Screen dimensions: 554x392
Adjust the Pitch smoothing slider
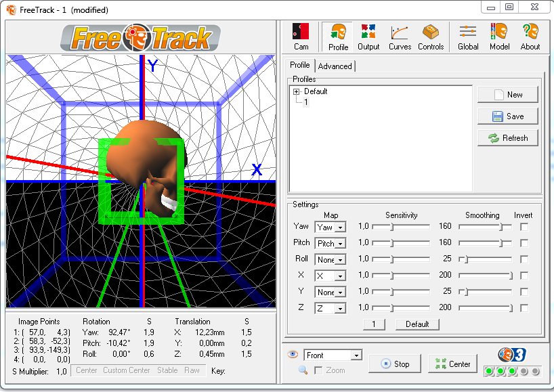[x=486, y=243]
